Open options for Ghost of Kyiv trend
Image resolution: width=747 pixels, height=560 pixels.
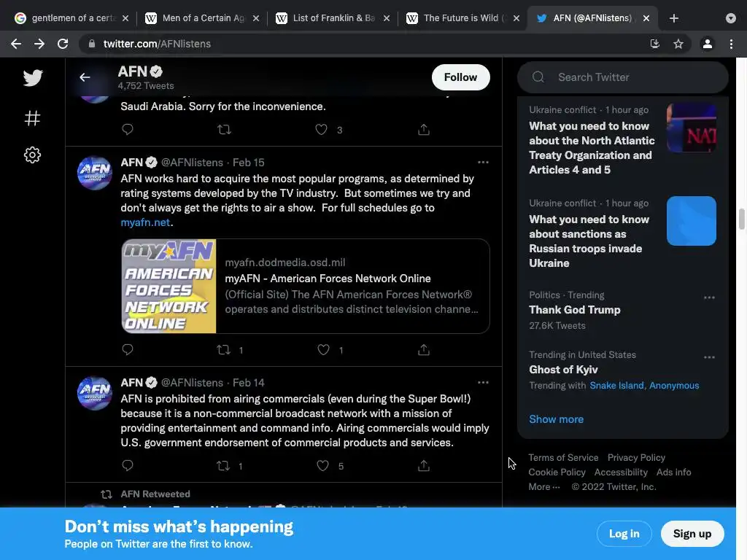709,357
